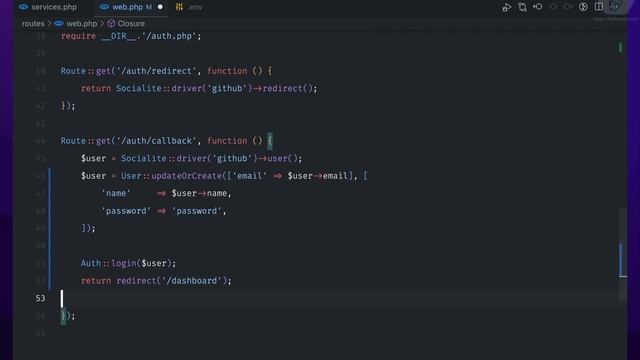Click the .env file settings icon
Screen dimensions: 640x360
click(x=179, y=7)
